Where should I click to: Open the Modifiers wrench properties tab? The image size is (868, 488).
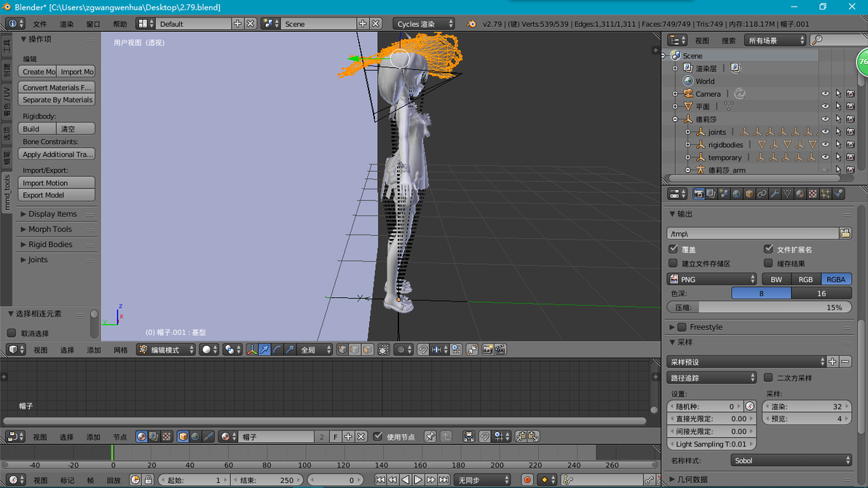pos(775,194)
